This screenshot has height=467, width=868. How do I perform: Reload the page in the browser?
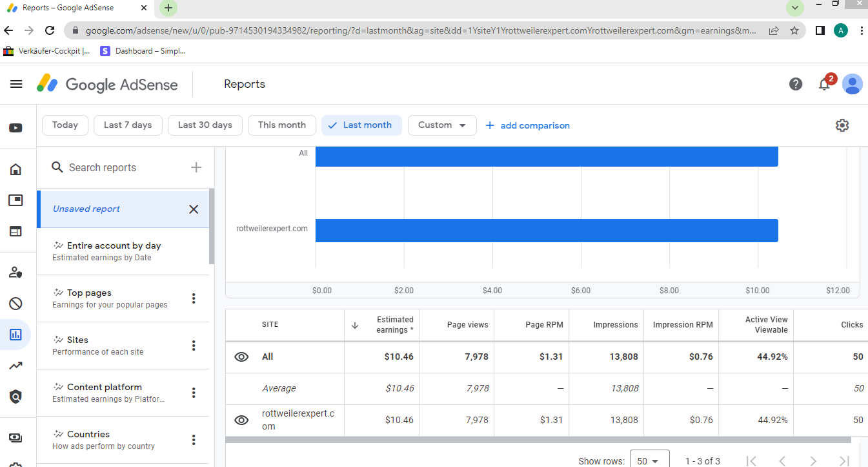coord(50,30)
